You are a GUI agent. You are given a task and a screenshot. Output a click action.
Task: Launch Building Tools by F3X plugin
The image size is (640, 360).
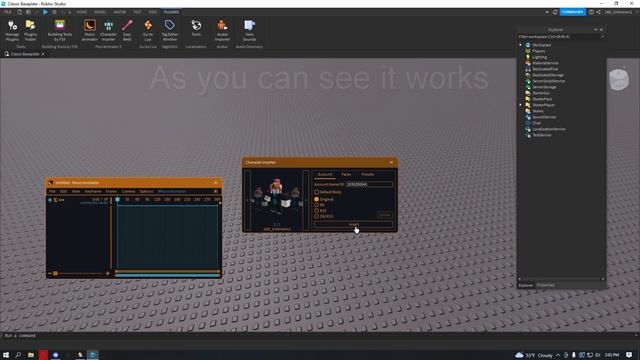coord(60,31)
